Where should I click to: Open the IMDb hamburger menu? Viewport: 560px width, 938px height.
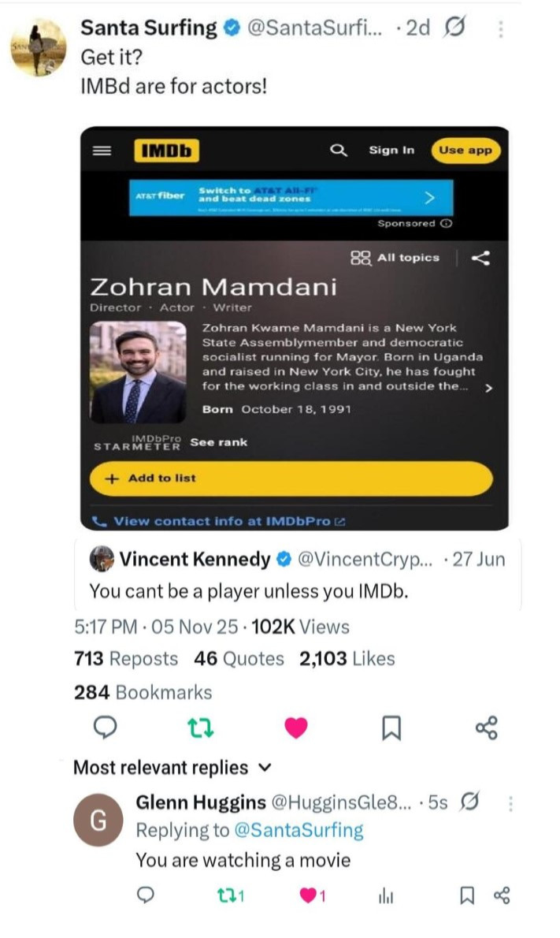tap(102, 151)
